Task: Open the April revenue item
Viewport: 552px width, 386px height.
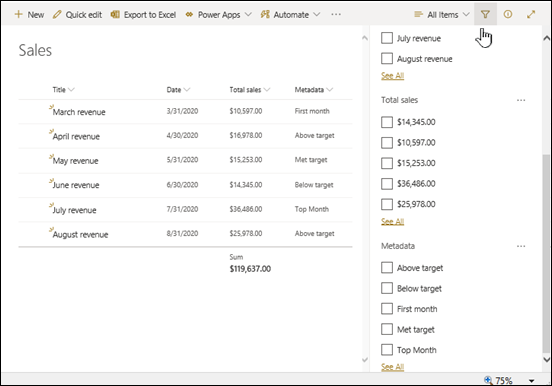Action: coord(76,137)
